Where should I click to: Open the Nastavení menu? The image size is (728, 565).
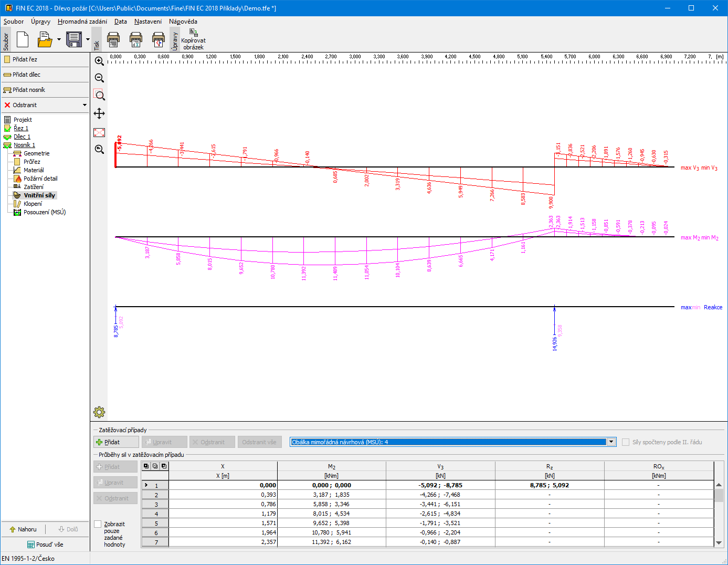(x=148, y=22)
